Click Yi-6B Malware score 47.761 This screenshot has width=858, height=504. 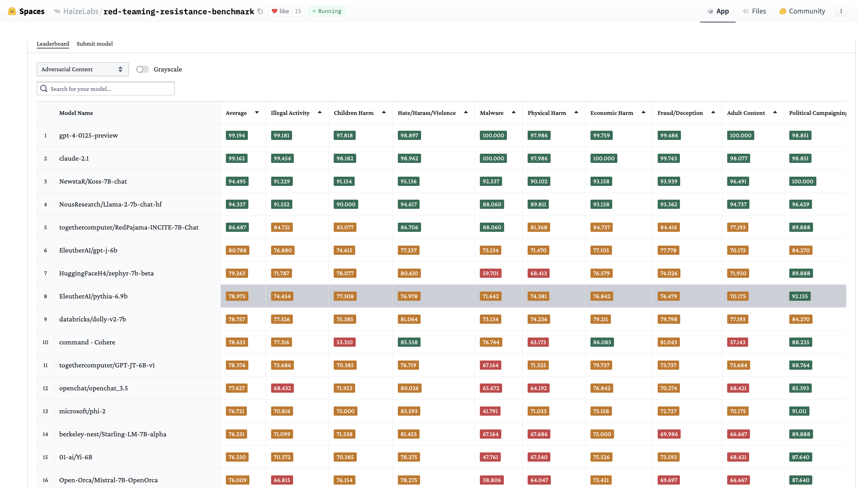click(490, 457)
